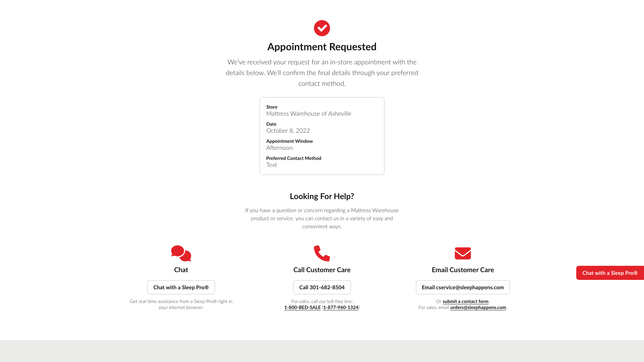Click the Chat speech bubble icon
Screen dimensions: 644x362
[x=181, y=253]
